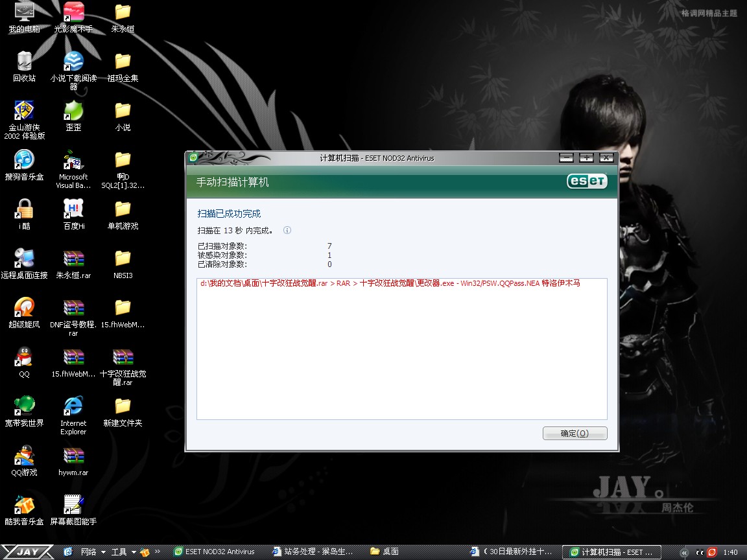This screenshot has height=560, width=747.
Task: Switch to 站务处理 taskbar window
Action: (x=313, y=552)
